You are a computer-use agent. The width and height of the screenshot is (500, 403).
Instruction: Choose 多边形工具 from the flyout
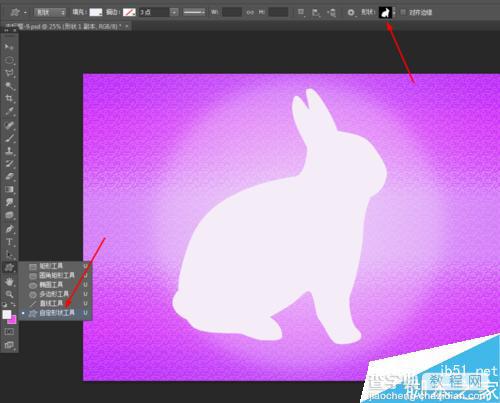55,294
